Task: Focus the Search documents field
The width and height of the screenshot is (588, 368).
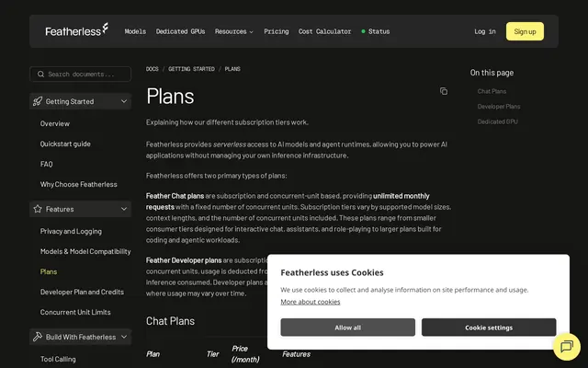Action: [x=80, y=74]
